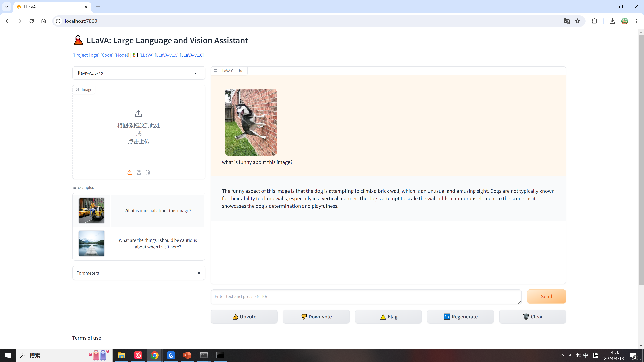Close the LLaVA browser tab

coord(86,7)
